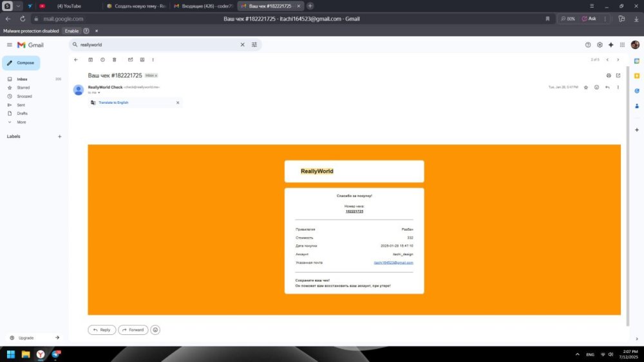Archive this email

pyautogui.click(x=90, y=59)
